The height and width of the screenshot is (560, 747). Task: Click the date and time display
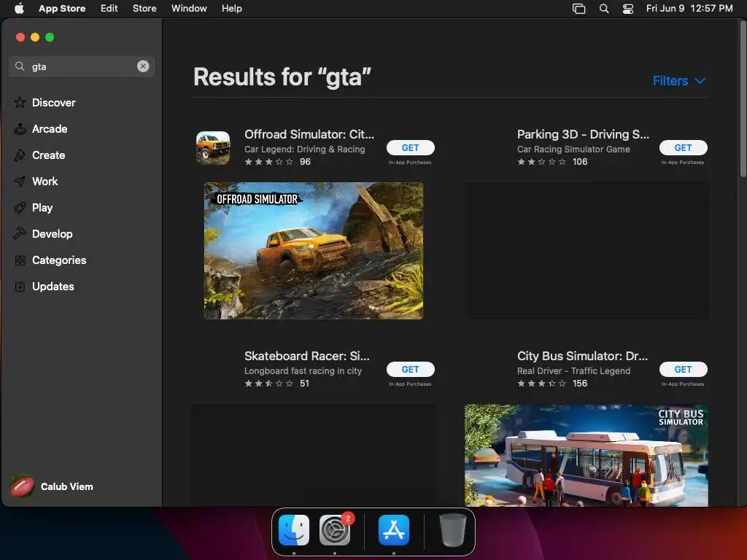[689, 8]
